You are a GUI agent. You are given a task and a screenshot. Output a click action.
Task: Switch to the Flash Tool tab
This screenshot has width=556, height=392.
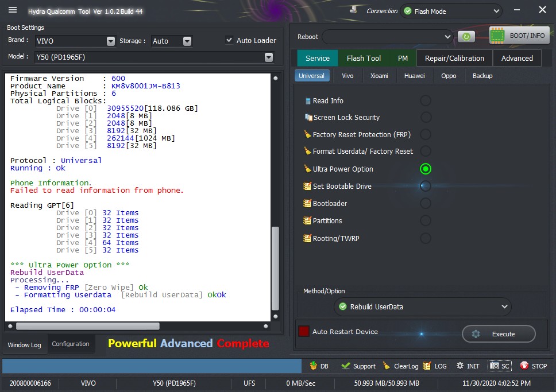tap(364, 58)
